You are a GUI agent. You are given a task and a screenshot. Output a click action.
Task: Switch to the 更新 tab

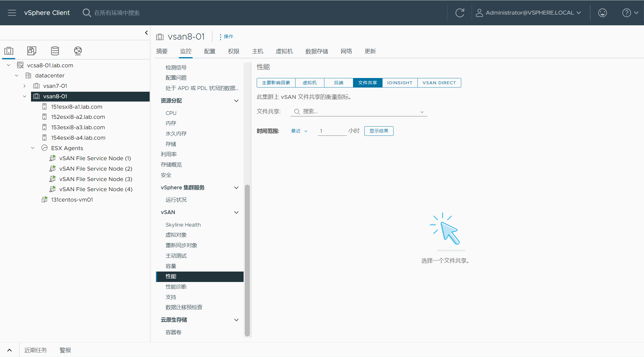370,51
